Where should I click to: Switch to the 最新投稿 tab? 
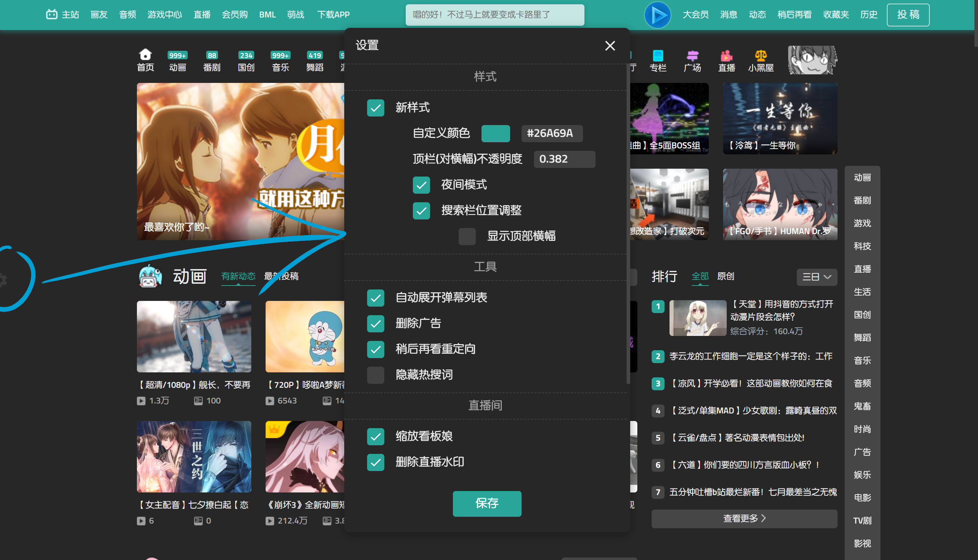281,276
